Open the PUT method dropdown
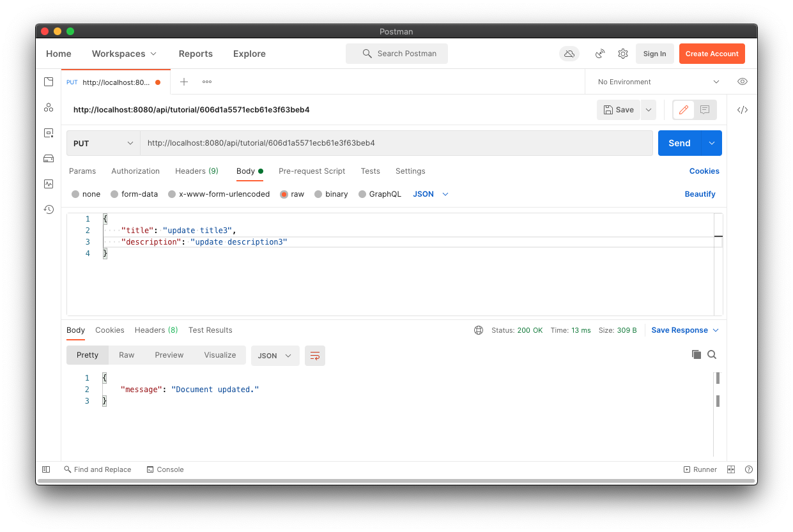 [x=104, y=143]
